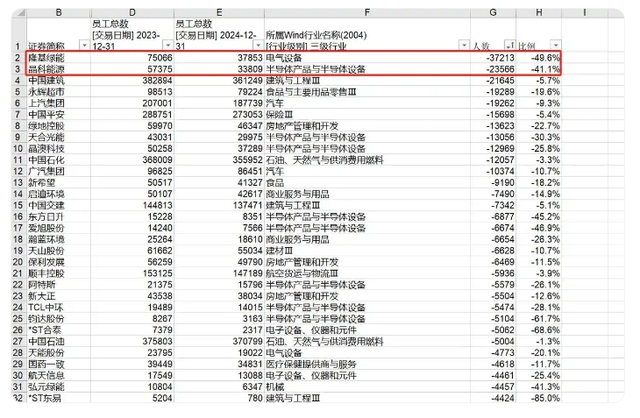Click the 中国石油 cell
The width and height of the screenshot is (640, 418).
coord(59,341)
